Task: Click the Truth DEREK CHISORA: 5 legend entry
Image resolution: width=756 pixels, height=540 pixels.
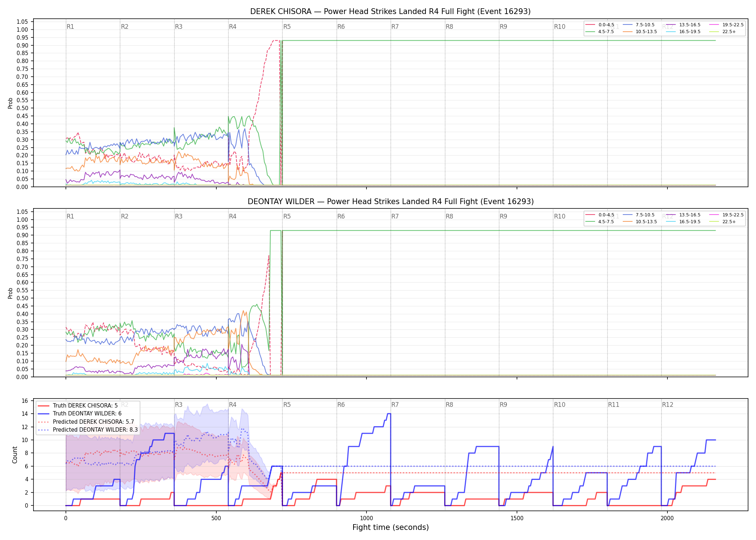Action: click(x=77, y=405)
